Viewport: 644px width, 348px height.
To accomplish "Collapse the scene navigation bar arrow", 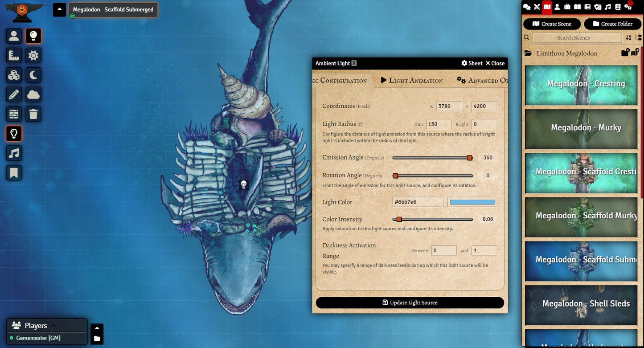I will [59, 9].
